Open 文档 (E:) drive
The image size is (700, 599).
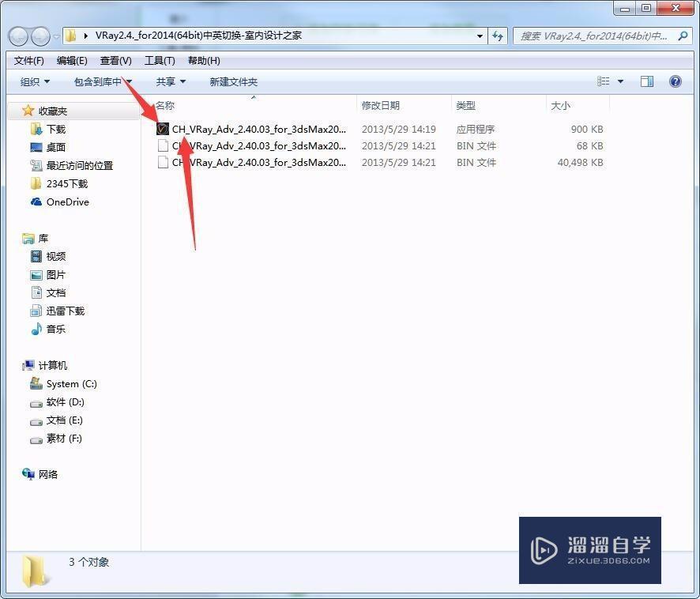coord(64,420)
